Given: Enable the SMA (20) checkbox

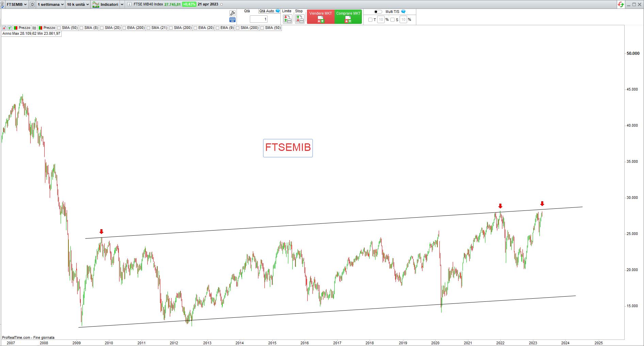Looking at the screenshot, I should tap(102, 28).
